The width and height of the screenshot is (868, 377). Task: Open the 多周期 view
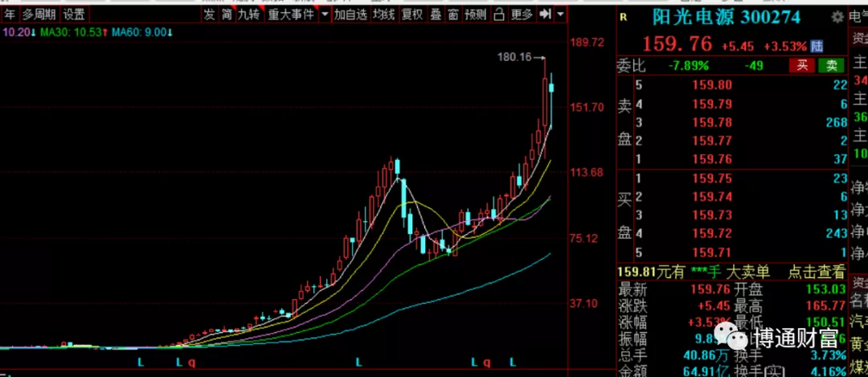tap(39, 14)
